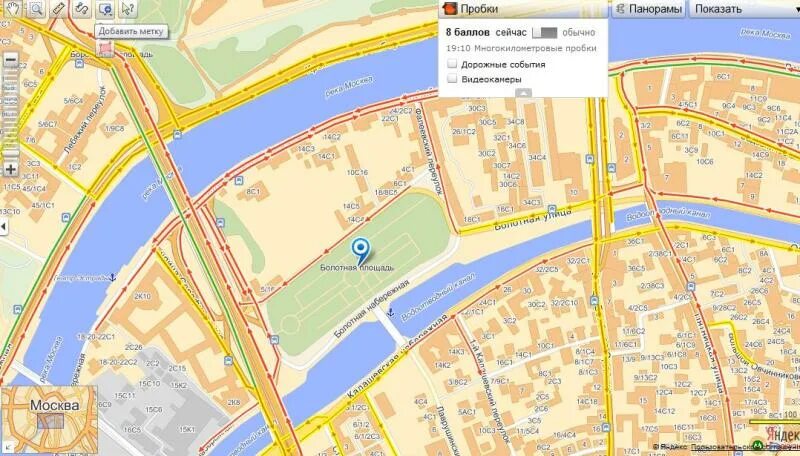Click the bus stop icon near building 8C1
800x456 pixels.
(238, 180)
